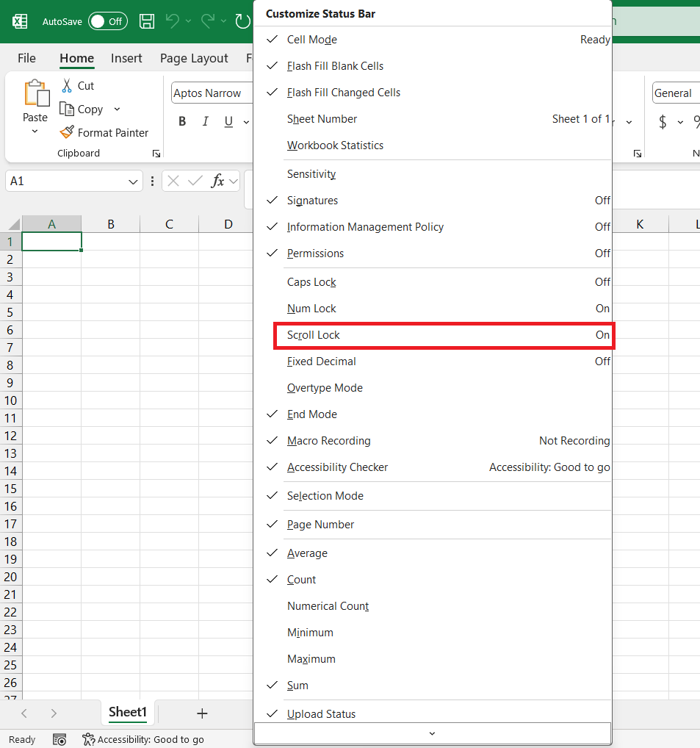Apply underline with the U icon
The image size is (700, 748).
coord(228,121)
